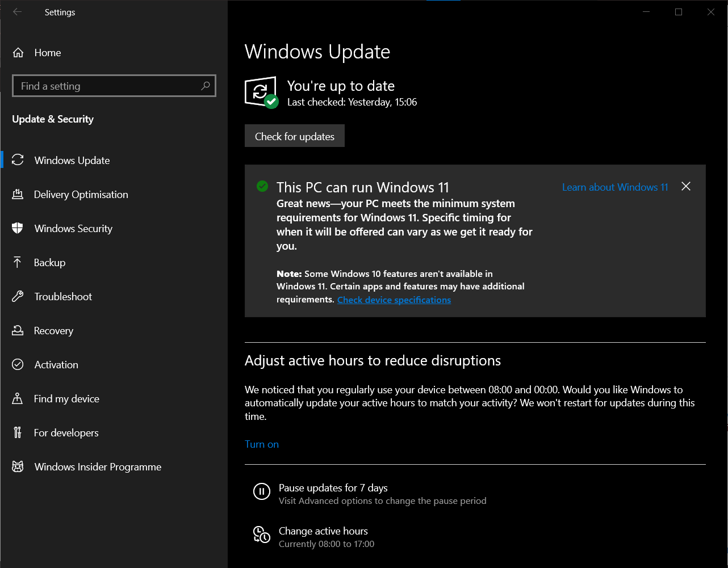Click the Activation checkmark circle icon
Screen dimensions: 728x568
(18, 364)
